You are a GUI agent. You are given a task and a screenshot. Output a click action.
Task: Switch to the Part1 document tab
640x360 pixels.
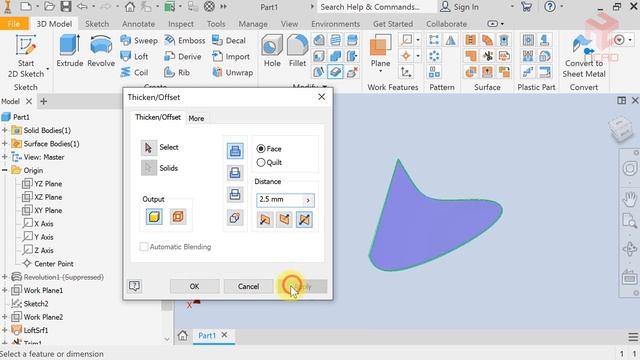point(207,336)
